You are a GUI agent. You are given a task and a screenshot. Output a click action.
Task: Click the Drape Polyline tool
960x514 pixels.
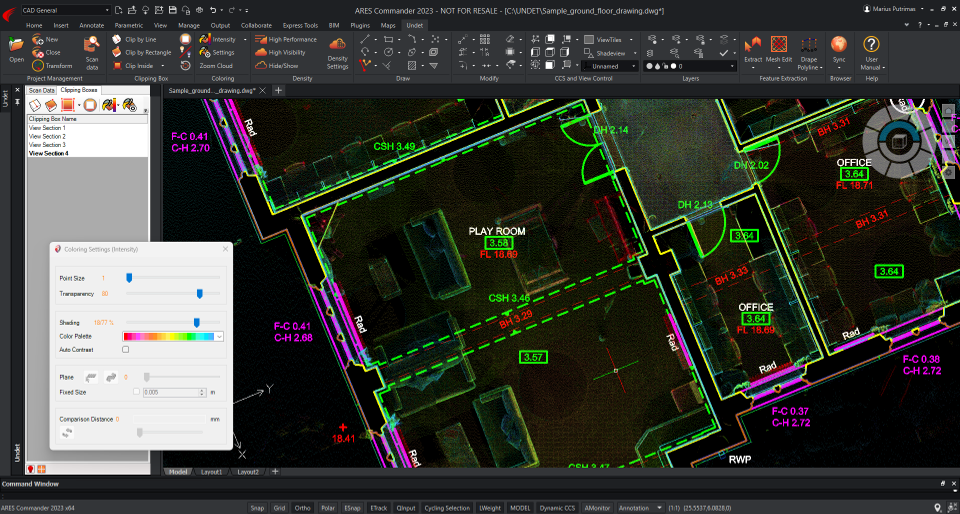[809, 53]
